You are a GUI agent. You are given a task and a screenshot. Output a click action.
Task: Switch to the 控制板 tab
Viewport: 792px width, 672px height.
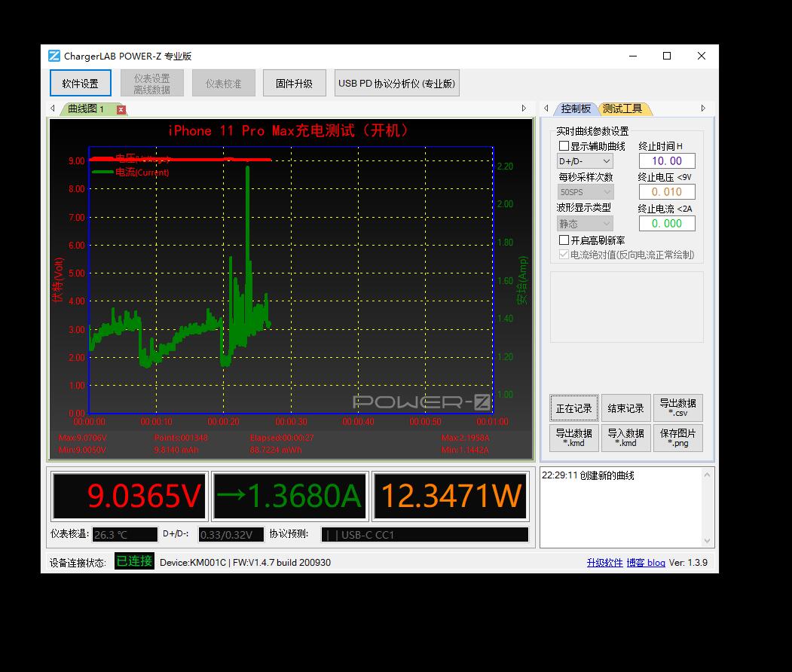(x=576, y=109)
